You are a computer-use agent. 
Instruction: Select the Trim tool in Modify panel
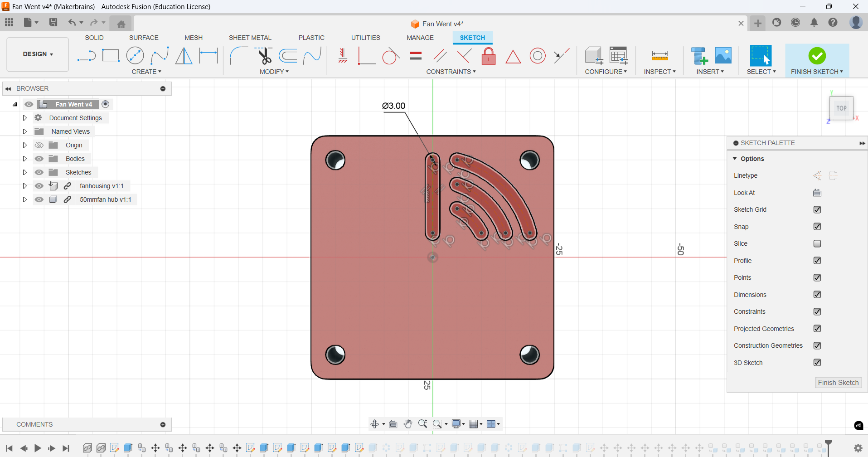click(x=265, y=55)
